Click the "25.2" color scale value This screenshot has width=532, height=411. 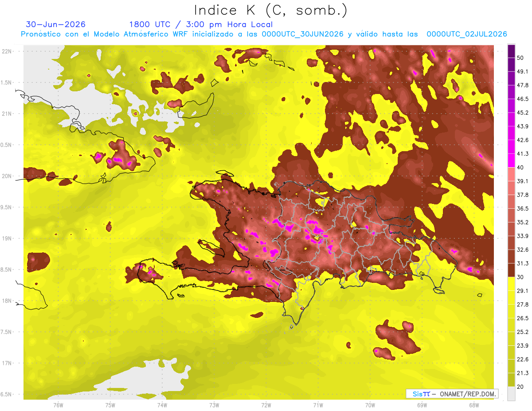coord(523,332)
